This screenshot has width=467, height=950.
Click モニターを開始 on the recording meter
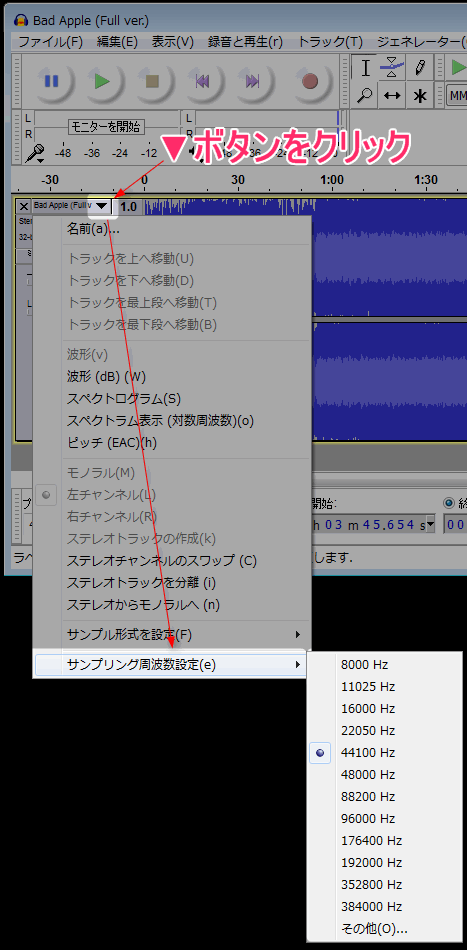point(106,127)
